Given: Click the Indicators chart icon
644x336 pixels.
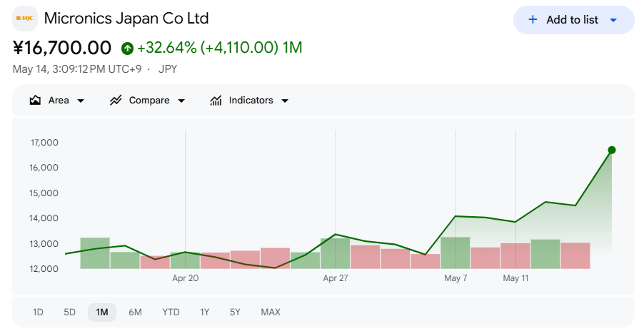Looking at the screenshot, I should (x=216, y=100).
